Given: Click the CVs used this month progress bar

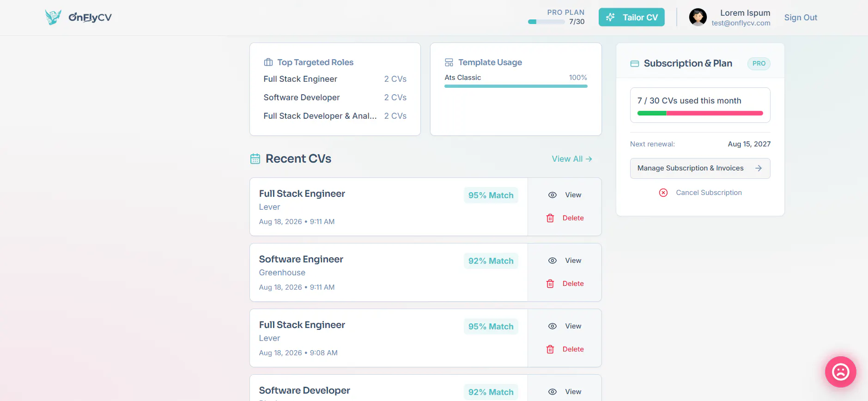Looking at the screenshot, I should 700,113.
